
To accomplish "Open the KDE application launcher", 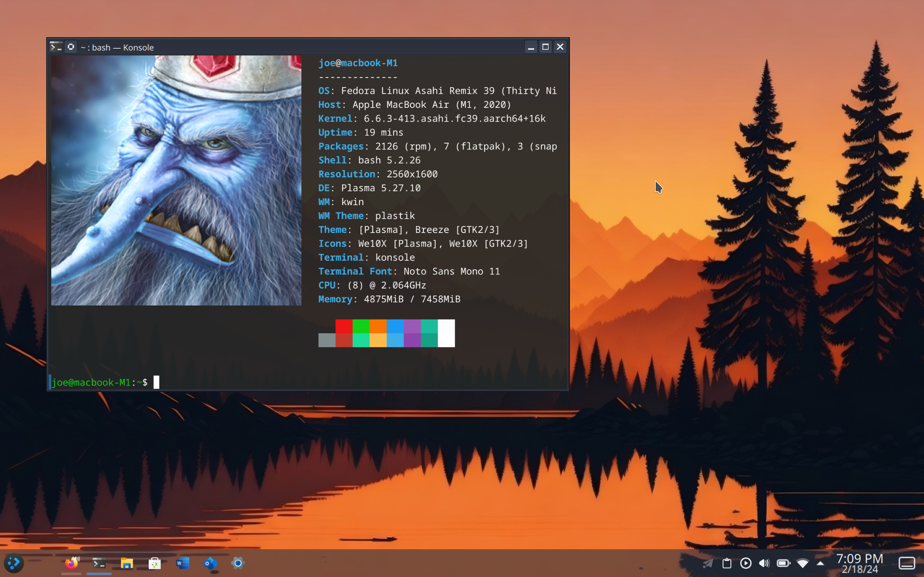I will click(14, 563).
